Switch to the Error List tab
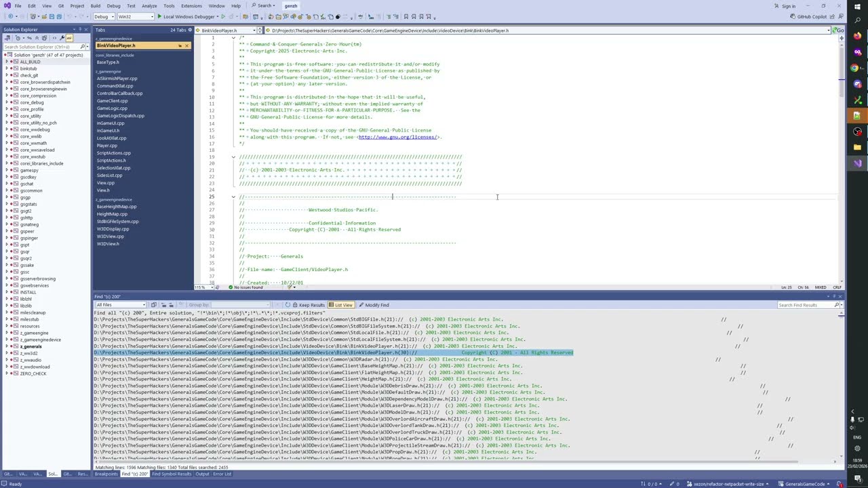 coord(222,474)
